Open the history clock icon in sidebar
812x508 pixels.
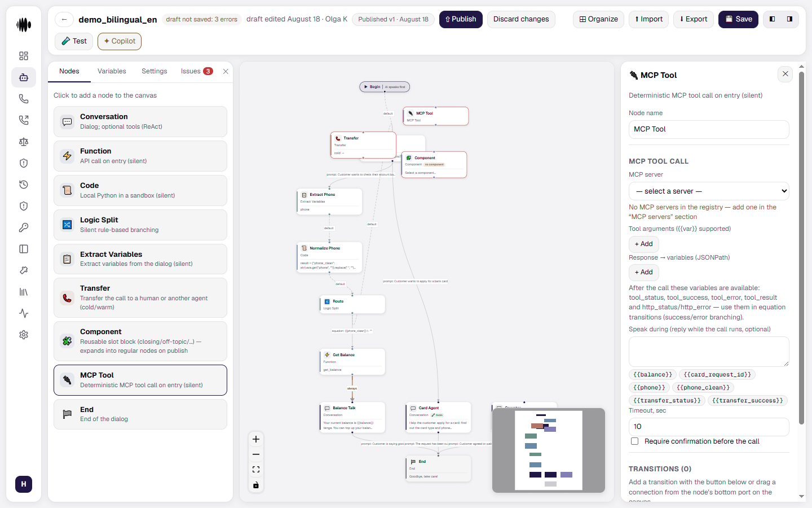(x=24, y=185)
